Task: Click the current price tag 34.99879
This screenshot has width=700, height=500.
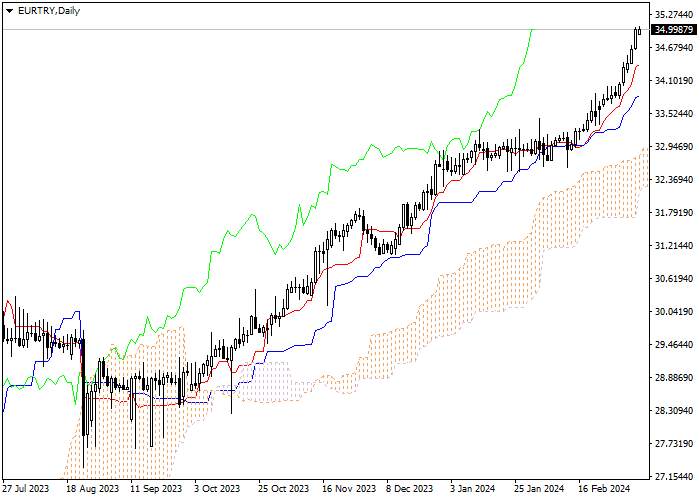Action: pos(674,30)
